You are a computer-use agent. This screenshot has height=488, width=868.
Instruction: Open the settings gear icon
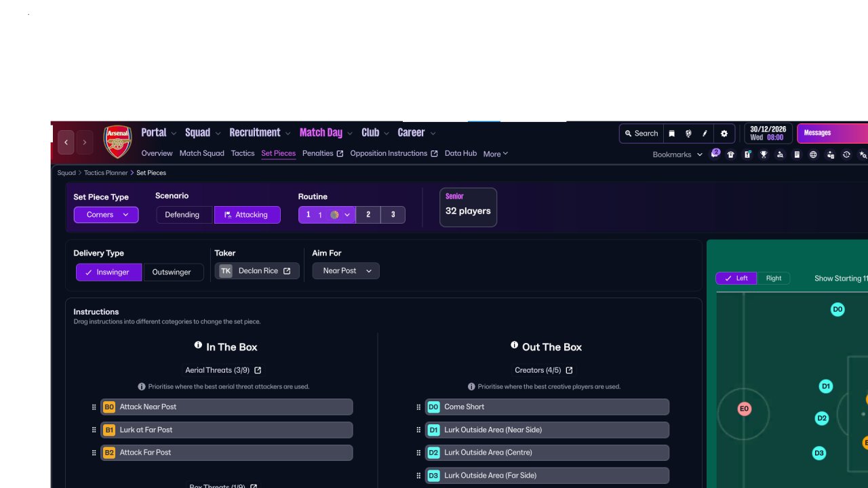pos(724,134)
